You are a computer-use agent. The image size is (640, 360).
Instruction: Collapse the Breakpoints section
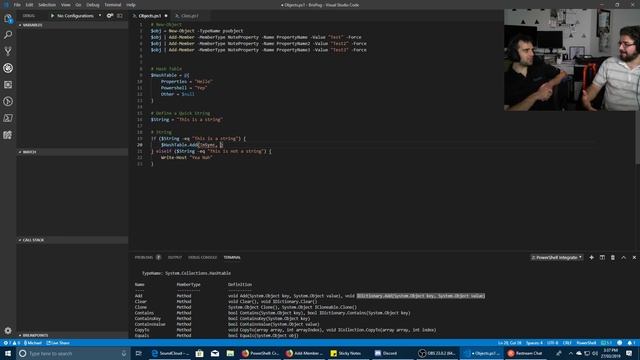tap(73, 335)
